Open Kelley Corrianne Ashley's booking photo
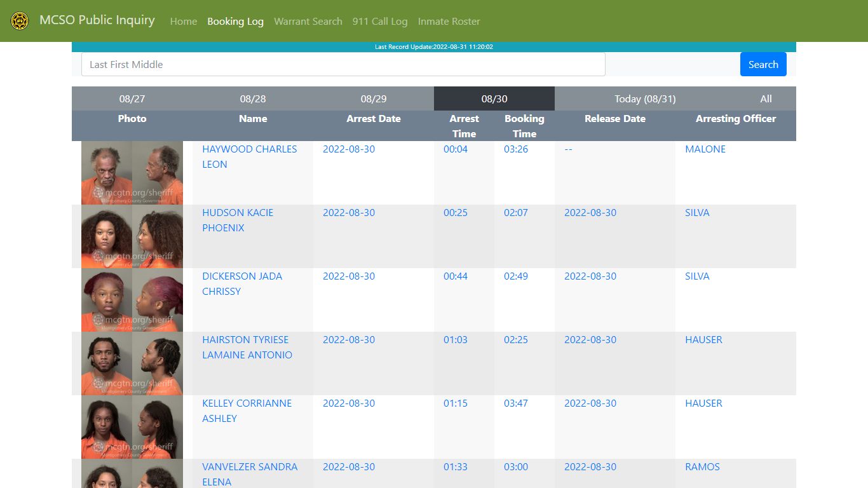Screen dimensions: 868x488 pyautogui.click(x=132, y=427)
